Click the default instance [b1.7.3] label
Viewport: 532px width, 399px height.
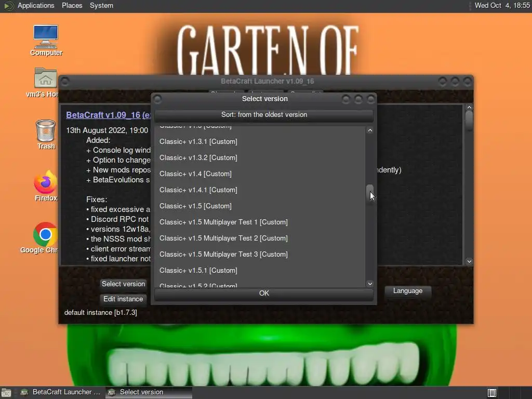pos(101,312)
